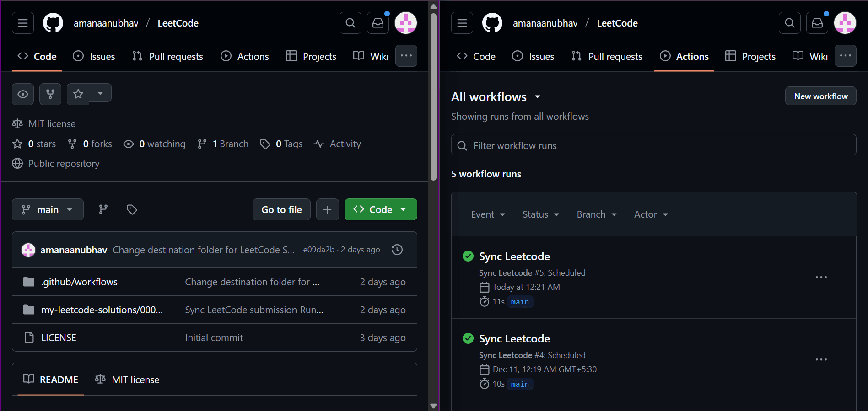Open commit e09da2b link
The height and width of the screenshot is (411, 868).
tap(319, 250)
